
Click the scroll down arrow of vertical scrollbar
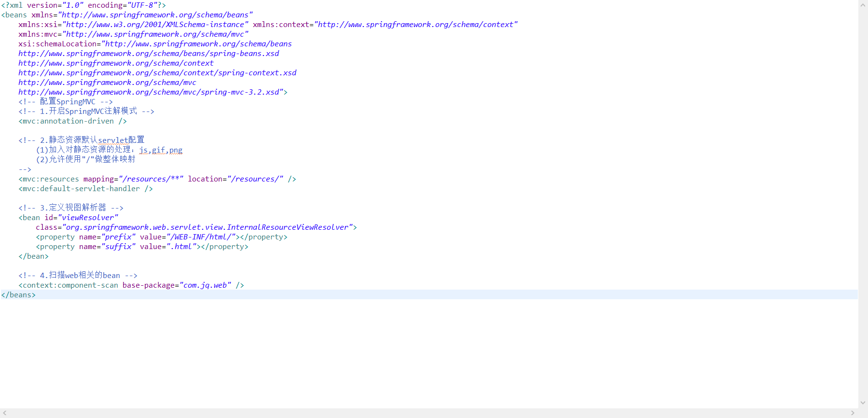[863, 403]
